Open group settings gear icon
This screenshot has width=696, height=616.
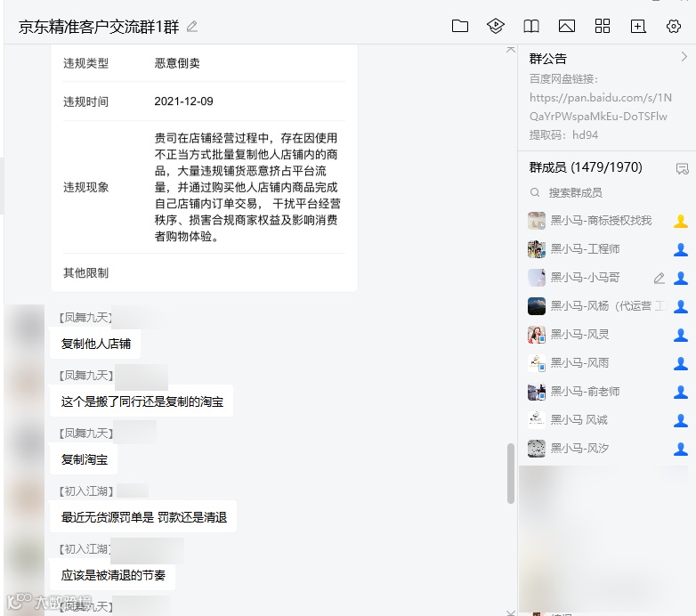[674, 26]
